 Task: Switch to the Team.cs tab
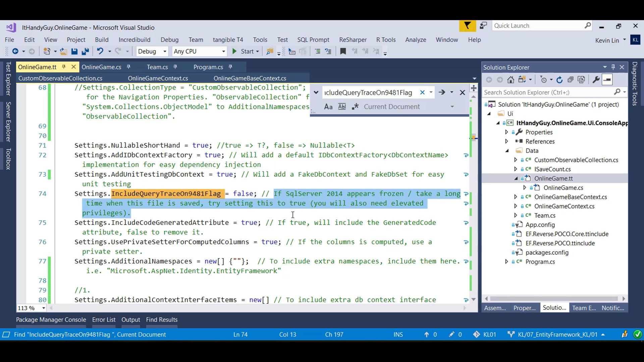click(157, 67)
